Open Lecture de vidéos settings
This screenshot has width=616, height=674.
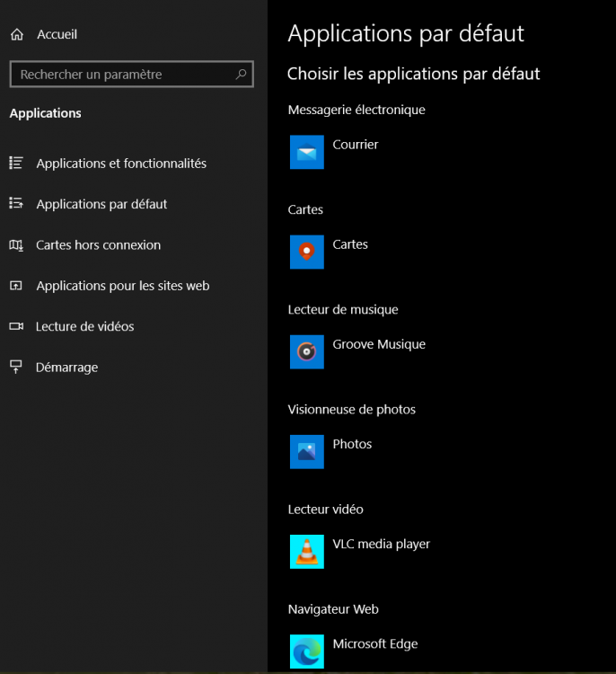(x=85, y=327)
